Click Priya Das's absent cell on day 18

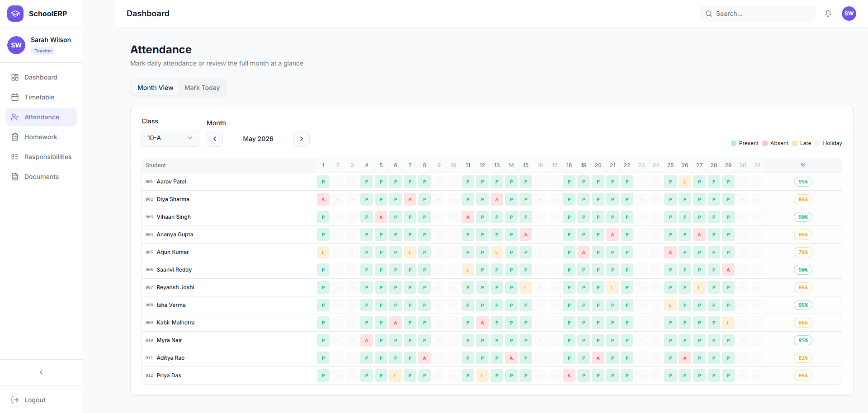[569, 375]
